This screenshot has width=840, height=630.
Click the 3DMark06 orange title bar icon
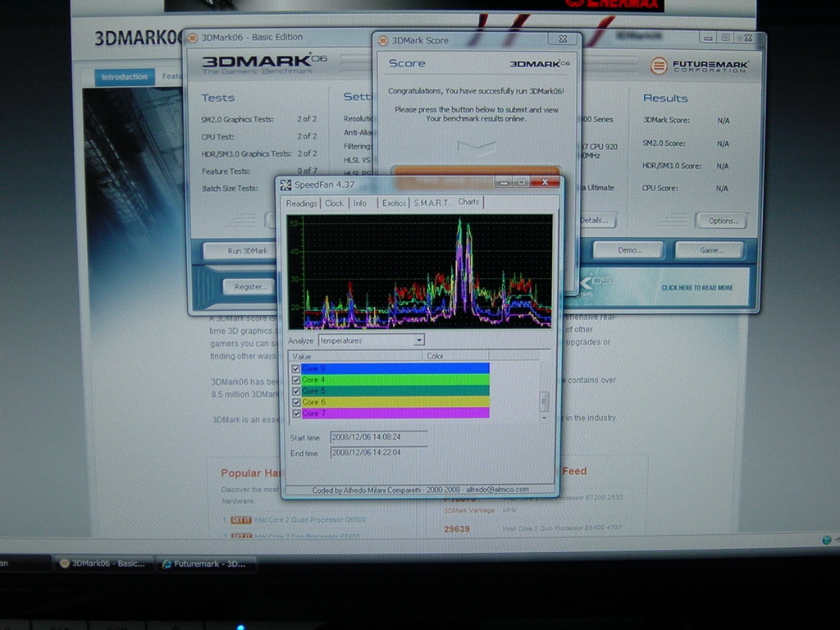(x=193, y=38)
